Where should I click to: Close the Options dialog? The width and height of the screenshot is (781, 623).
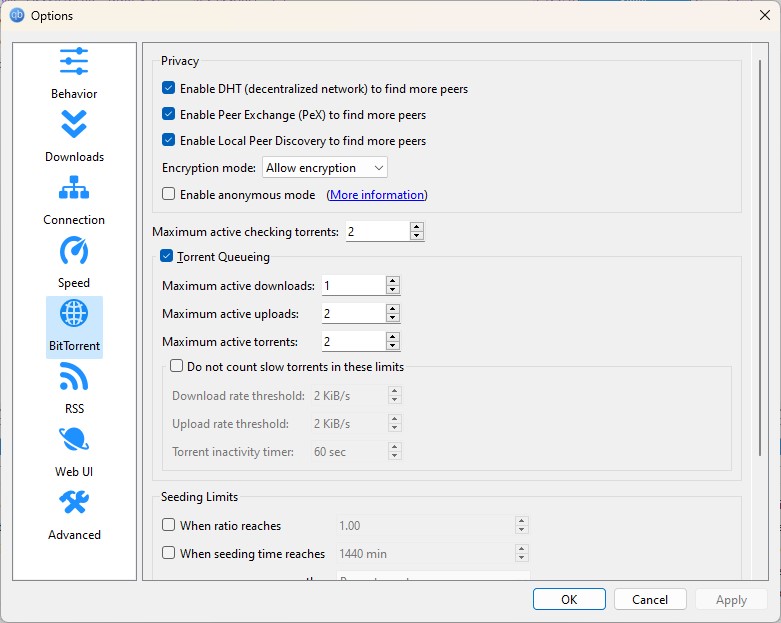[x=765, y=15]
